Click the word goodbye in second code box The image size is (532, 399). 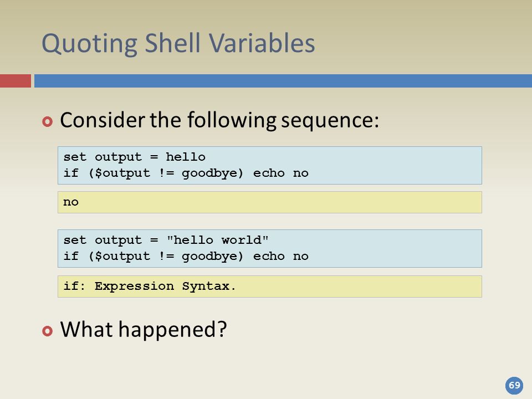click(x=212, y=257)
